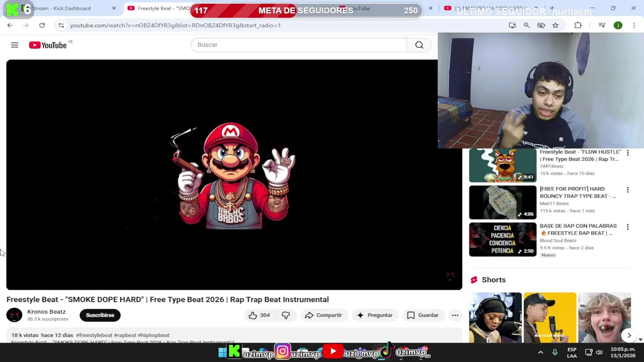This screenshot has width=644, height=362.
Task: Click the video title Freestyle Beat text
Action: pos(168,300)
